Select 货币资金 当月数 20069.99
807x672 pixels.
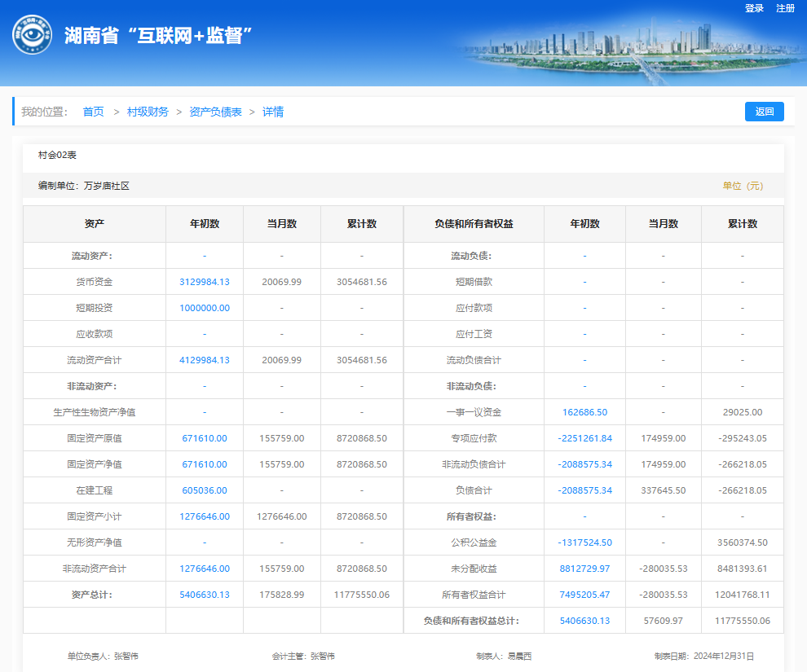[x=281, y=282]
